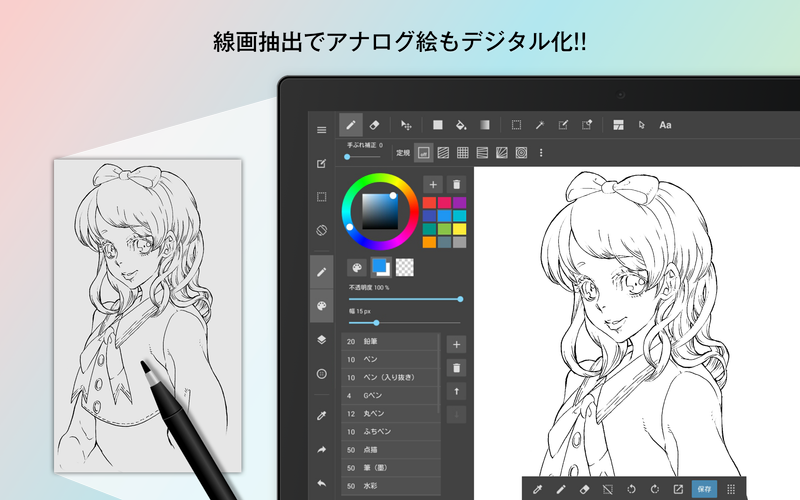Click rotate left in bottom bar
This screenshot has width=800, height=500.
tap(631, 489)
